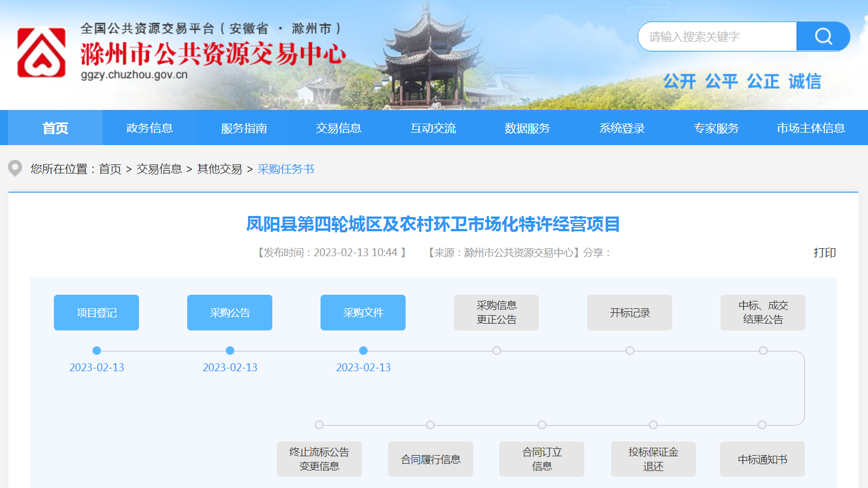The width and height of the screenshot is (868, 488).
Task: Open the 首页 navigation tab
Action: coord(55,128)
